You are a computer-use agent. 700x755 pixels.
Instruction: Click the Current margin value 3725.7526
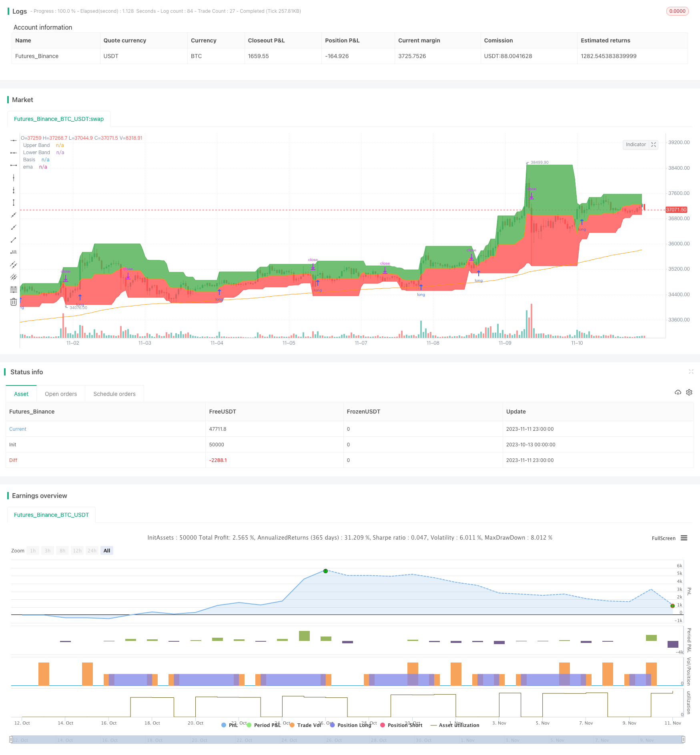(412, 56)
